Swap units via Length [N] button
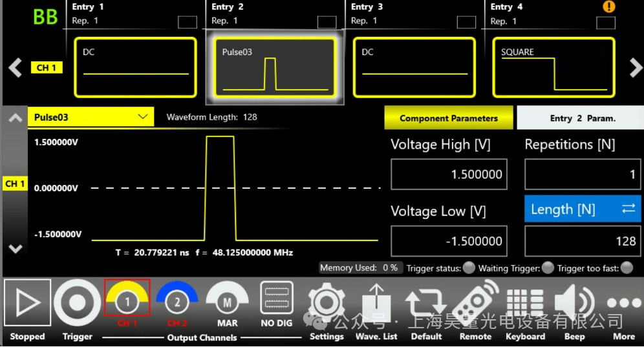This screenshot has width=644, height=347. [x=583, y=209]
